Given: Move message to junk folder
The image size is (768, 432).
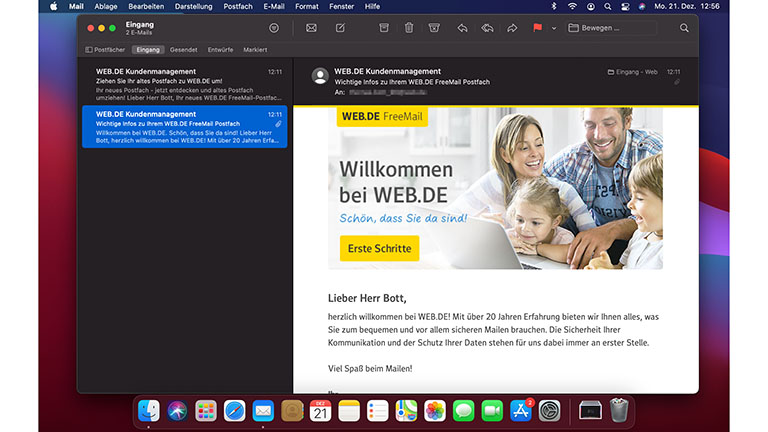Looking at the screenshot, I should click(x=433, y=28).
